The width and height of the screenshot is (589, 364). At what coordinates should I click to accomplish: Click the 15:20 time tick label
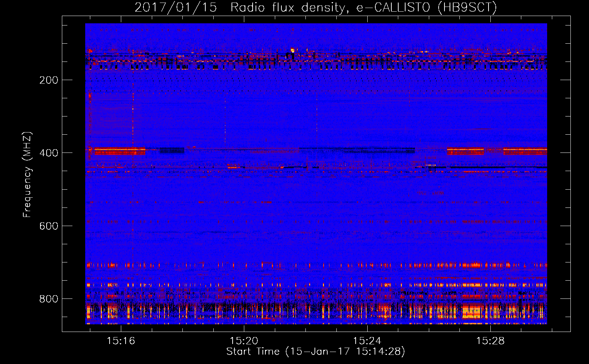pyautogui.click(x=244, y=341)
